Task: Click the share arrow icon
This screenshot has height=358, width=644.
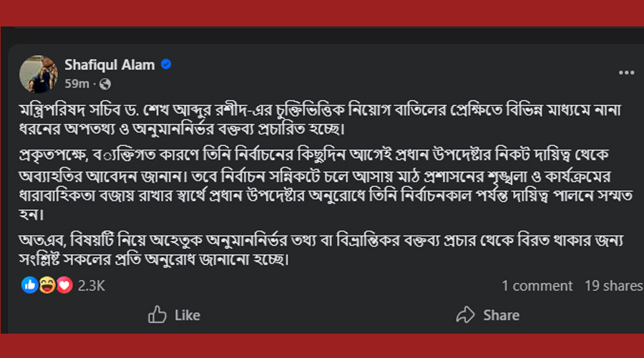Action: click(x=465, y=314)
